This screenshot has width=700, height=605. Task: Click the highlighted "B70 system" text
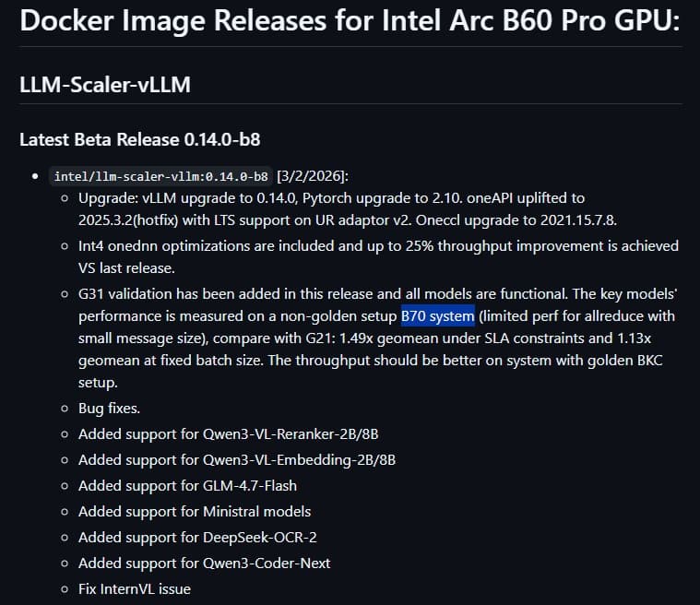click(437, 316)
